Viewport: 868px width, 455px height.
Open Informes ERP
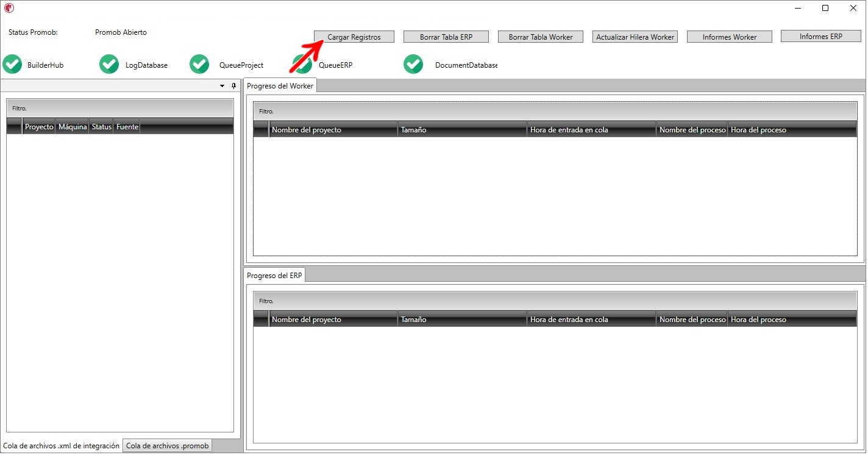tap(821, 36)
